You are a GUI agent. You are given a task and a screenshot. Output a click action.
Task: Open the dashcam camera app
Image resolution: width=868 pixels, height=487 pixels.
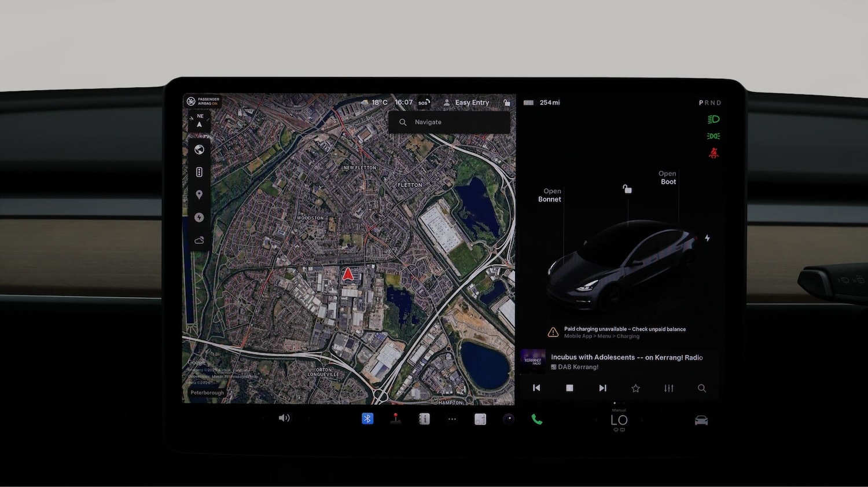pyautogui.click(x=509, y=419)
